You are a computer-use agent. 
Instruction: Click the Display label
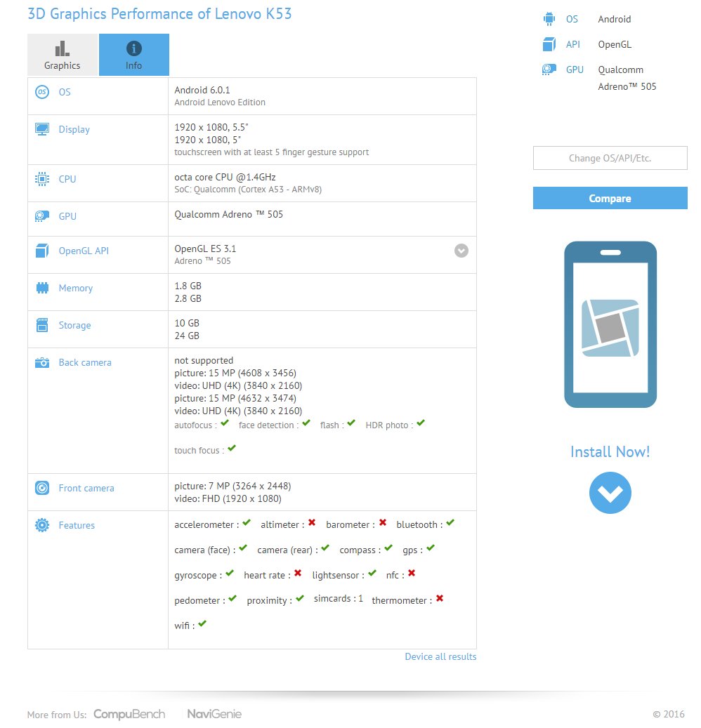click(x=74, y=130)
